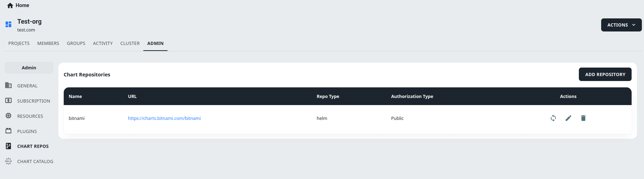
Task: Click the URL column header
Action: coord(132,96)
